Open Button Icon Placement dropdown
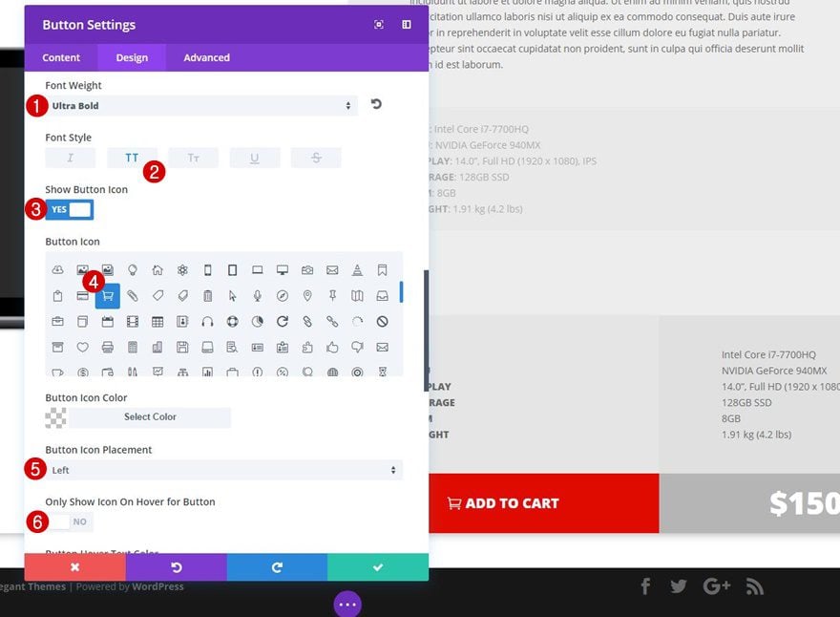Viewport: 840px width, 617px height. tap(224, 470)
